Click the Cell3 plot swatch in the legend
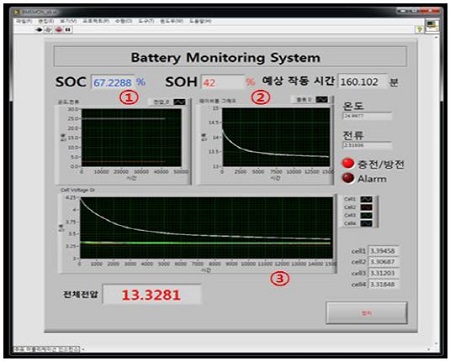 click(366, 215)
